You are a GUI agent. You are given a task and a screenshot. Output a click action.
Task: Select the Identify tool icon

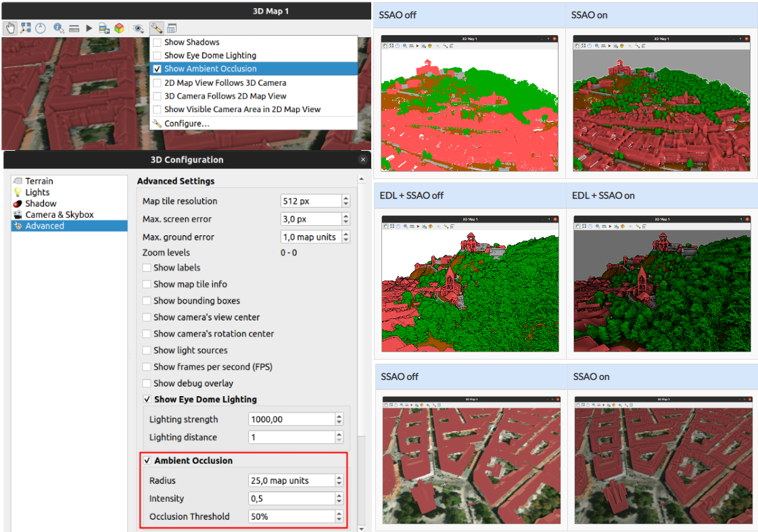point(59,28)
